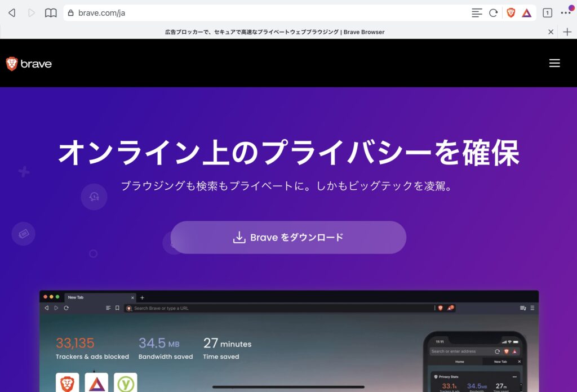Click the download arrow icon on button
The width and height of the screenshot is (577, 392).
coord(239,237)
